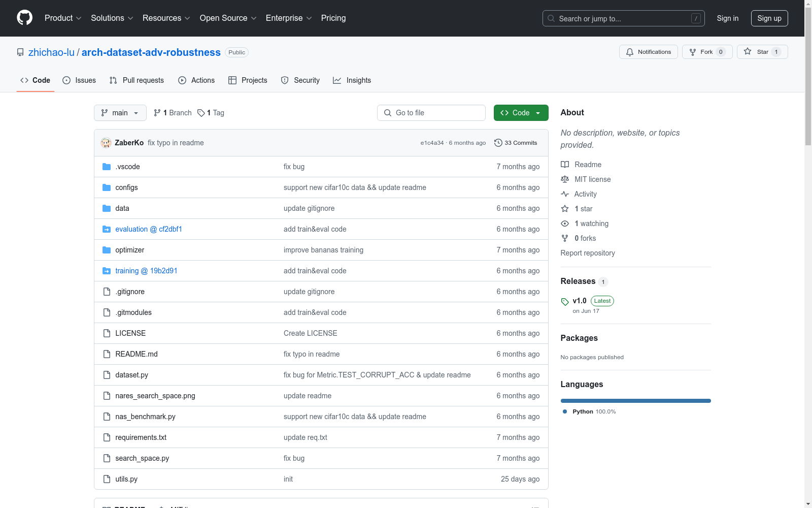Select the Code tab
The image size is (812, 508).
pos(36,80)
